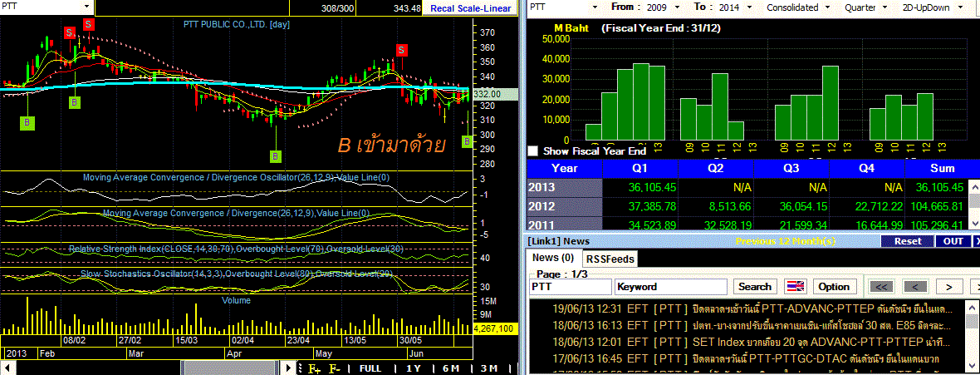Click the 'S' sell marker near 30/05 peak
Image resolution: width=980 pixels, height=375 pixels.
point(401,50)
